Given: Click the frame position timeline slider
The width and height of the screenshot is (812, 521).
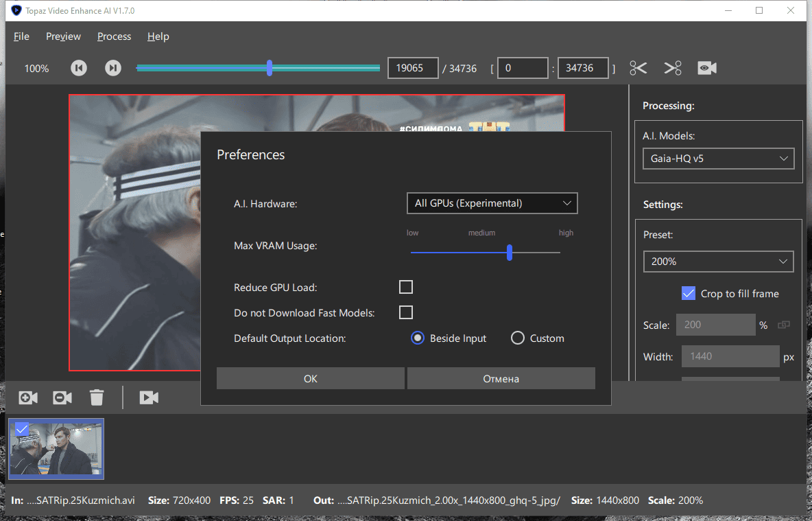Looking at the screenshot, I should pyautogui.click(x=258, y=68).
